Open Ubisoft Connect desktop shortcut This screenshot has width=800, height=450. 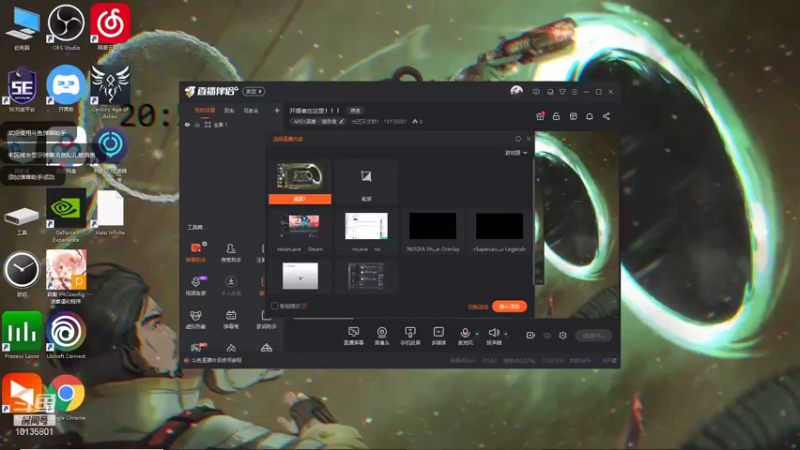(66, 335)
